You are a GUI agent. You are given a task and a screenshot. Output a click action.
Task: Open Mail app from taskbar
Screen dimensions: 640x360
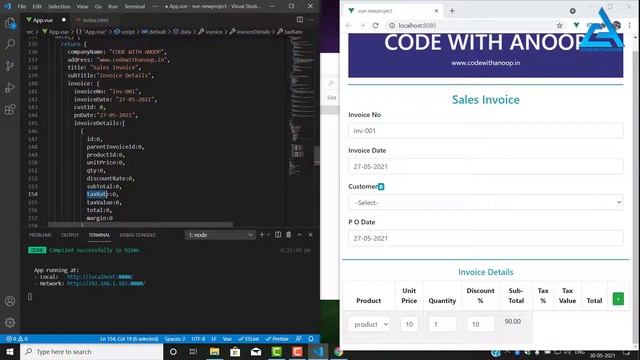(256, 351)
